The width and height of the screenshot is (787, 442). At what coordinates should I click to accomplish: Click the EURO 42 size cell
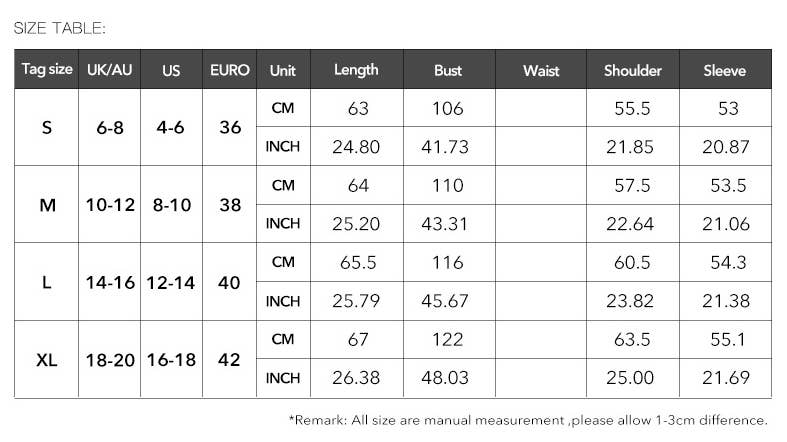coord(229,359)
